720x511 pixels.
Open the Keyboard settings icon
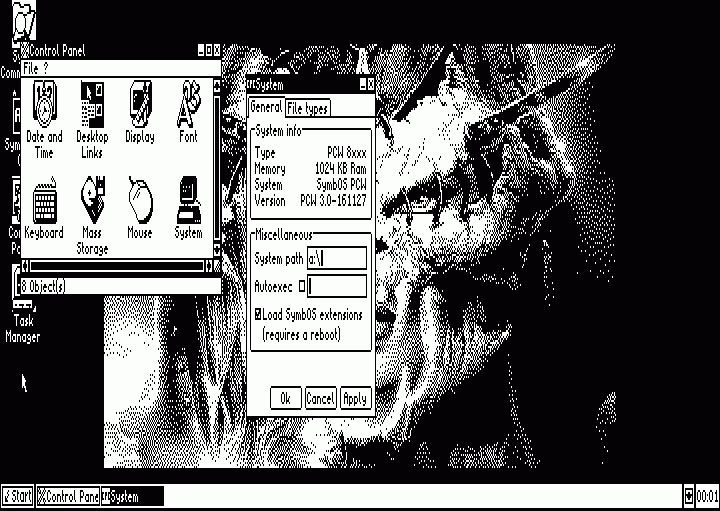pos(43,203)
